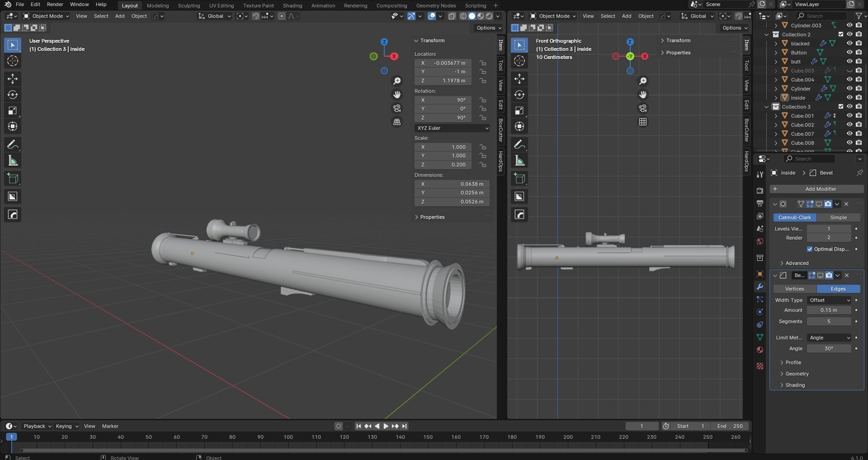The height and width of the screenshot is (460, 868).
Task: Click the Bevel Amount slider field
Action: tap(829, 310)
